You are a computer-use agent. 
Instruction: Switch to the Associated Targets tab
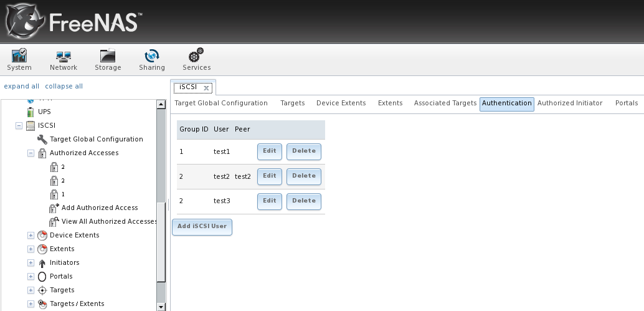tap(445, 103)
